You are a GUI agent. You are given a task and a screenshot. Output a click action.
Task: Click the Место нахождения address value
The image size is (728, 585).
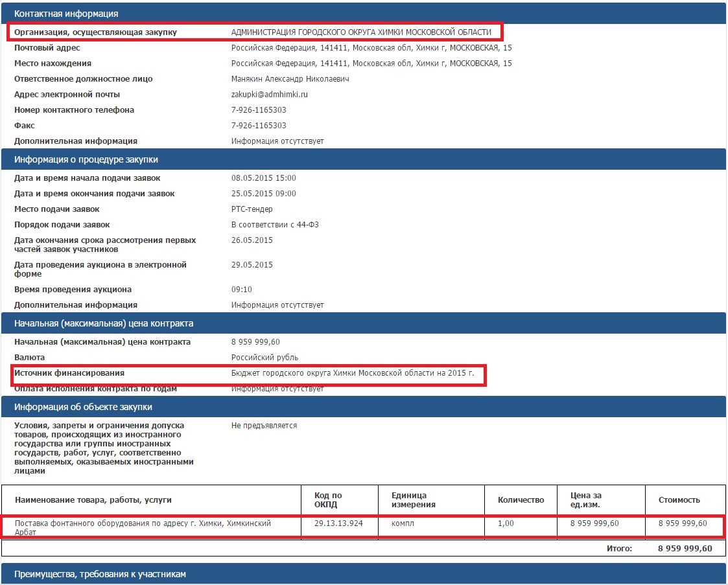click(x=371, y=63)
